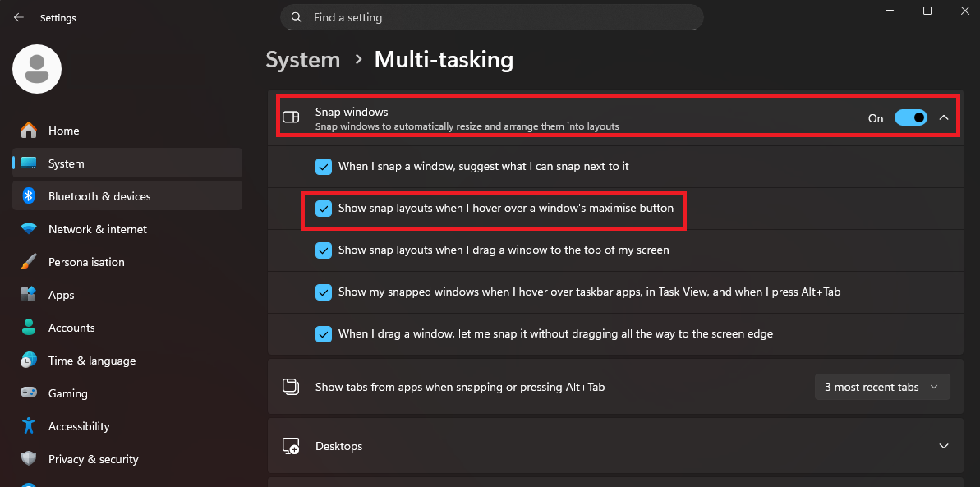This screenshot has width=980, height=487.
Task: Uncheck suggest what I can snap next
Action: (x=323, y=166)
